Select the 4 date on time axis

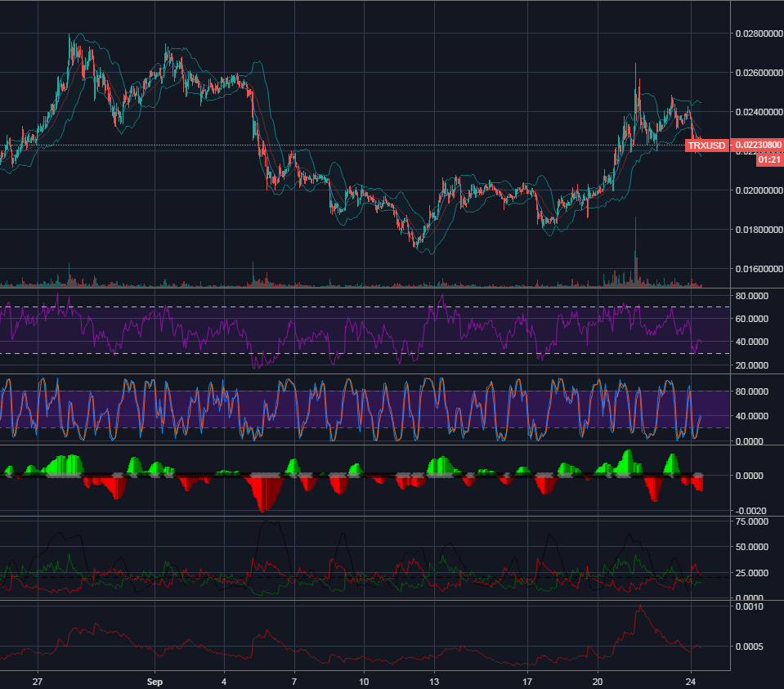pyautogui.click(x=224, y=682)
